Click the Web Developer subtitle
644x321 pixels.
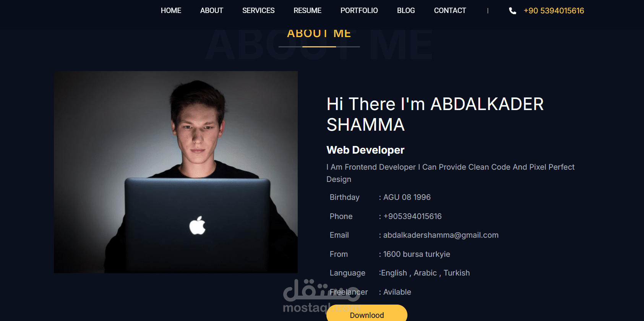pyautogui.click(x=365, y=150)
